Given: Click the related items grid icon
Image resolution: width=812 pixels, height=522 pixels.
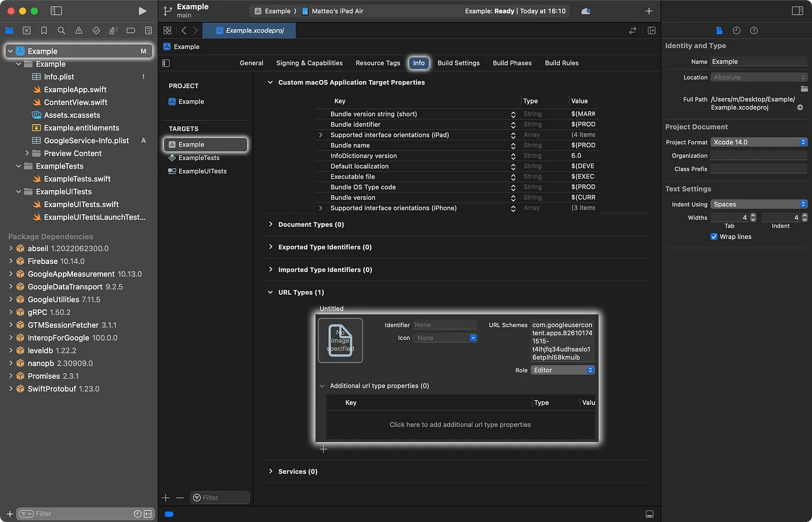Looking at the screenshot, I should click(168, 30).
